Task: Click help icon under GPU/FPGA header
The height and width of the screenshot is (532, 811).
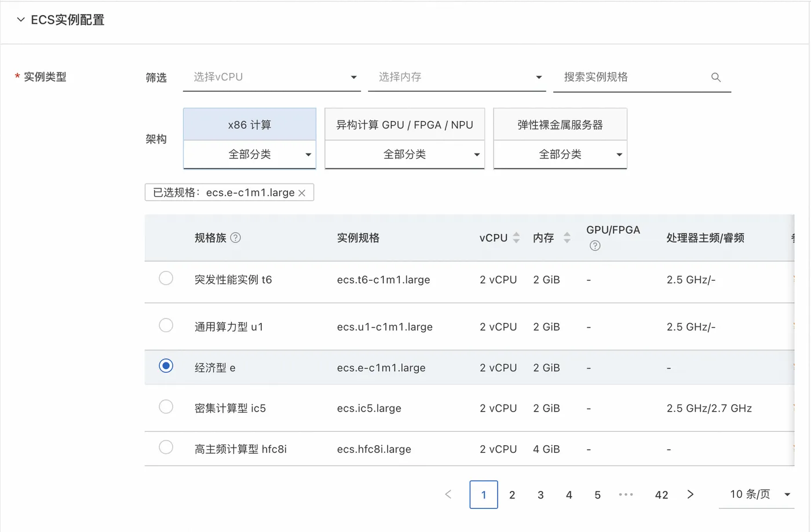Action: pos(595,246)
